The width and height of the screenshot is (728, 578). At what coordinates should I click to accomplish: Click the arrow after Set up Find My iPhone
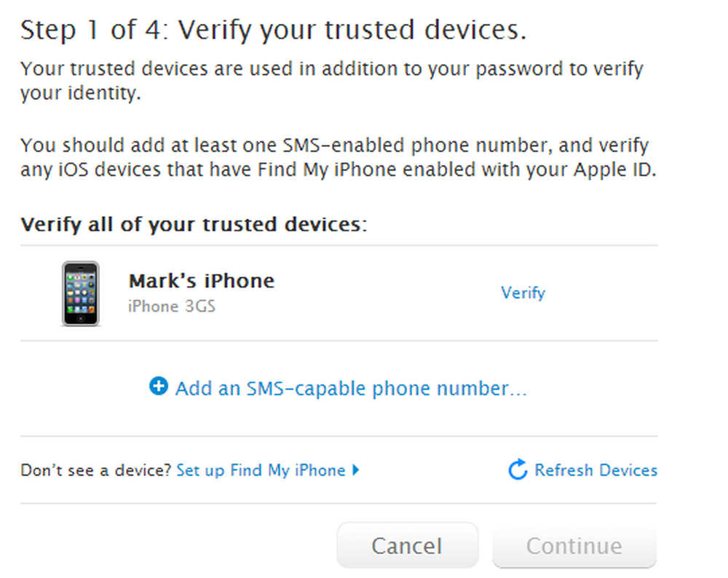pyautogui.click(x=356, y=470)
